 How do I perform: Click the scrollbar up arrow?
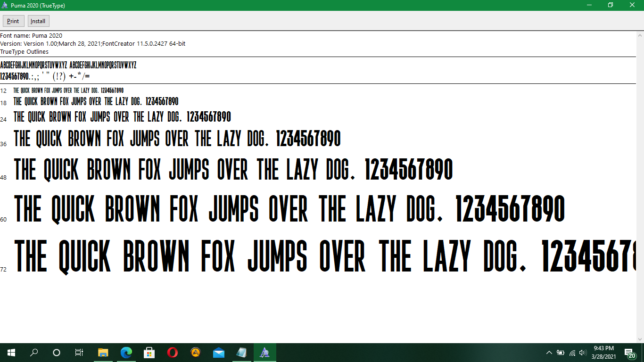(x=640, y=35)
